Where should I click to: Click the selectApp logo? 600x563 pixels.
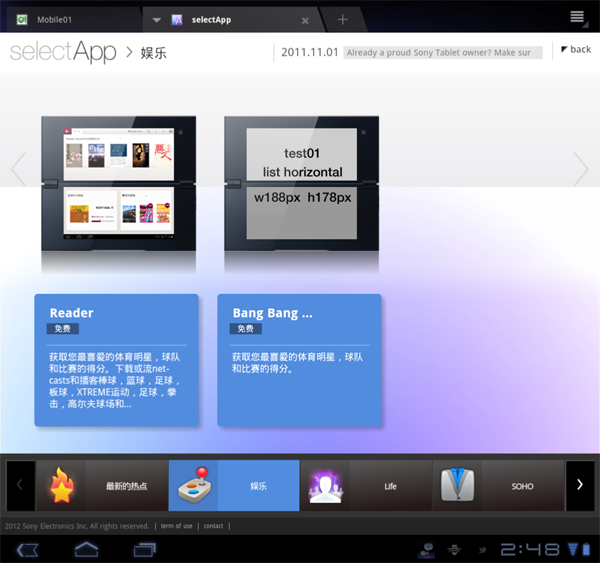[x=63, y=52]
